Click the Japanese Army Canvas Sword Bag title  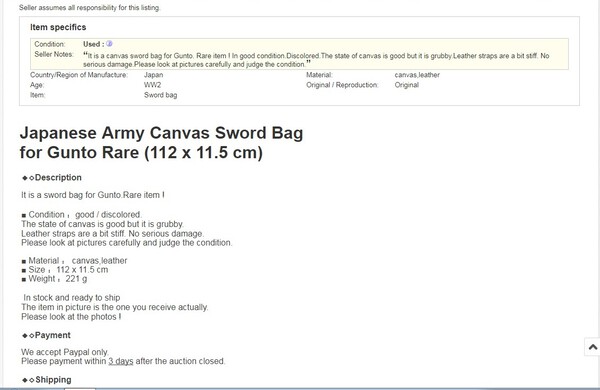pyautogui.click(x=161, y=143)
